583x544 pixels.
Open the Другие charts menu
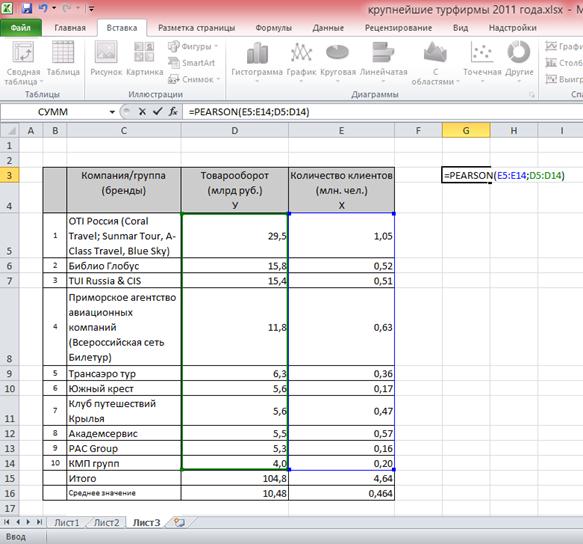coord(519,62)
